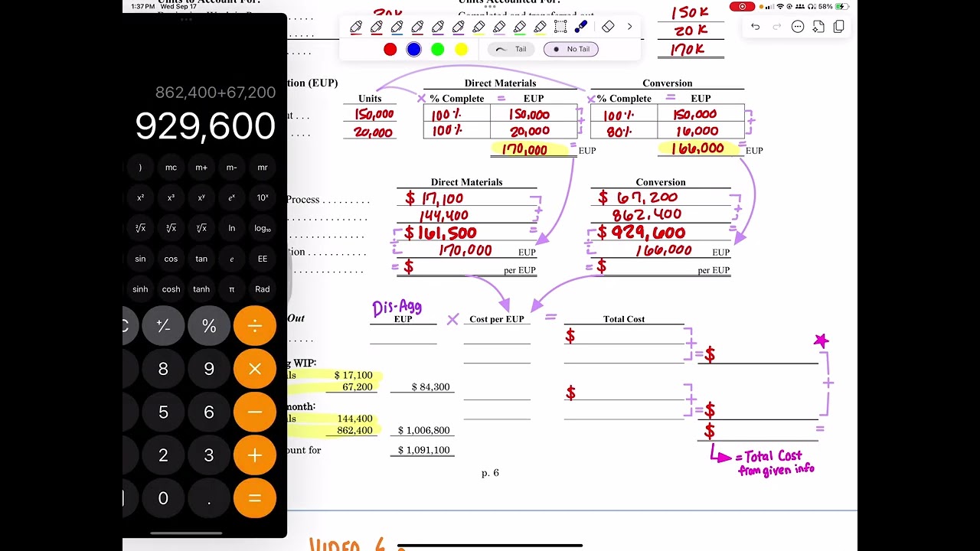Image resolution: width=980 pixels, height=551 pixels.
Task: Tap the calculator minus key
Action: 255,412
